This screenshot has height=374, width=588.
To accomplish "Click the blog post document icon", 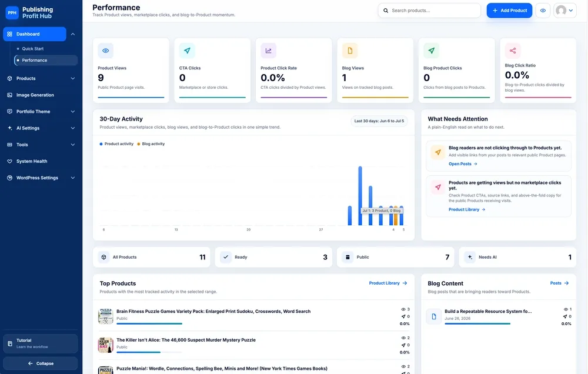I will tap(434, 316).
